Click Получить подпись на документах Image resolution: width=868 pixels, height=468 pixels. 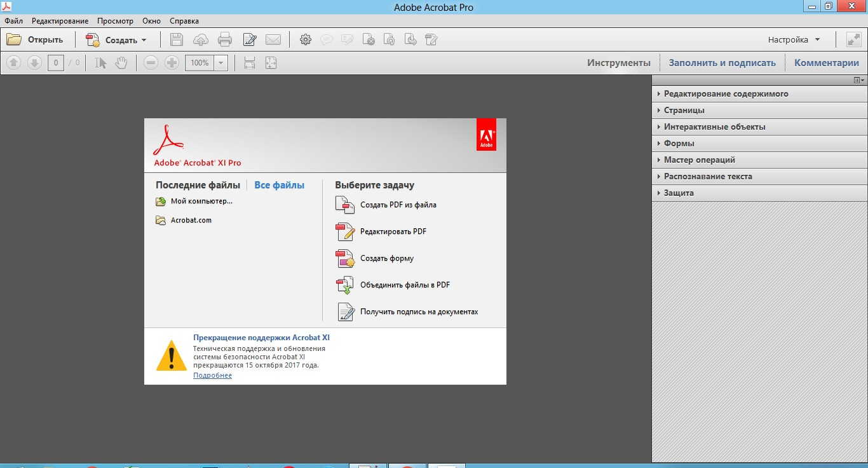(x=407, y=312)
